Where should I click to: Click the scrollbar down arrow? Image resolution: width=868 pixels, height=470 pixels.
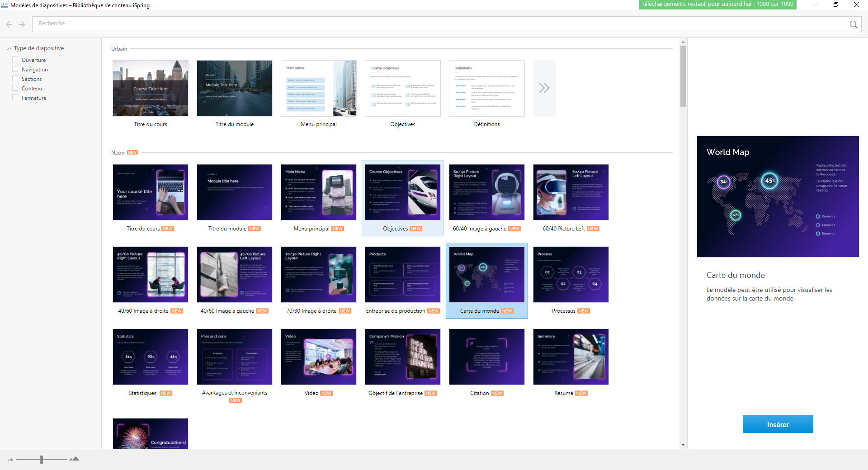(683, 445)
